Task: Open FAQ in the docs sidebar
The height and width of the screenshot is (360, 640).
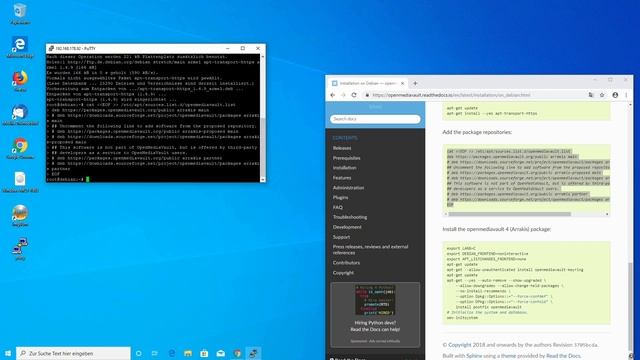Action: [338, 207]
